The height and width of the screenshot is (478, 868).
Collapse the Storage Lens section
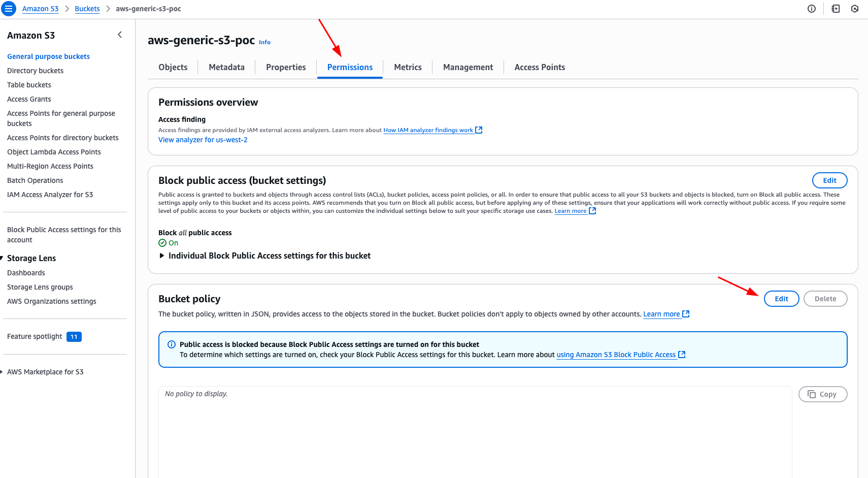tap(2, 258)
